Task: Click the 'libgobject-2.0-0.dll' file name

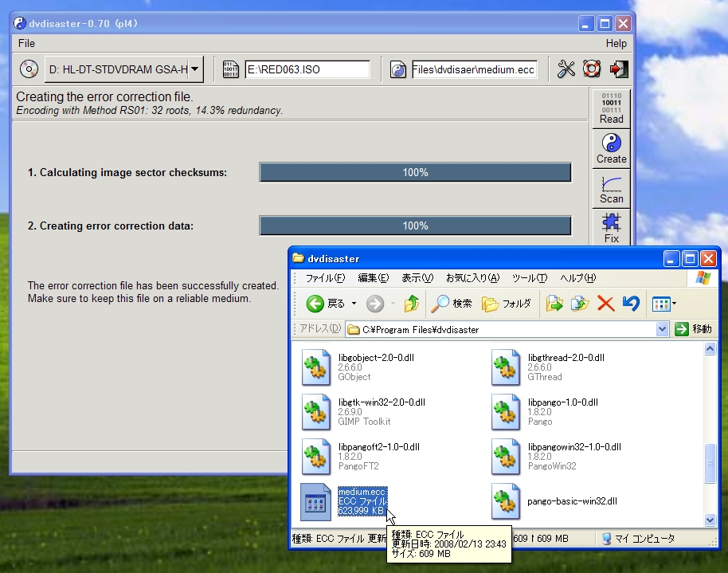Action: click(x=376, y=357)
